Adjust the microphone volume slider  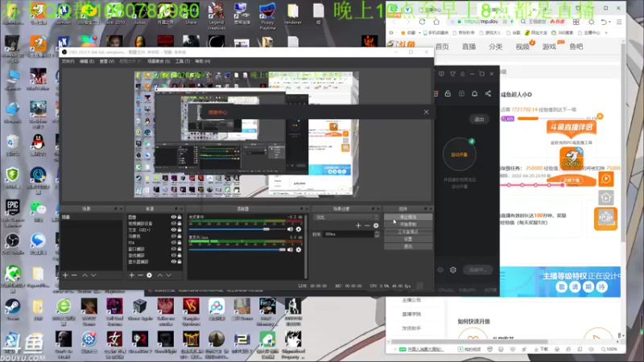(x=237, y=249)
